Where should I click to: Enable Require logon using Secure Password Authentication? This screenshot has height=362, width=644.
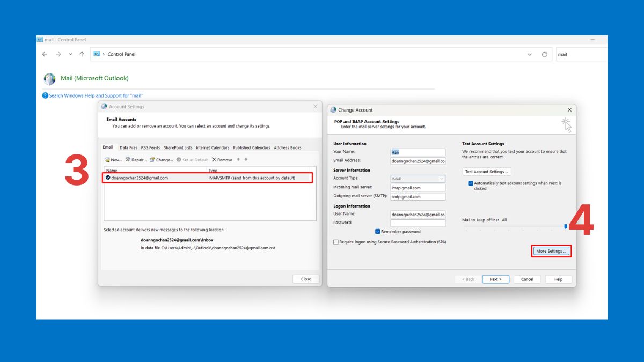coord(336,242)
